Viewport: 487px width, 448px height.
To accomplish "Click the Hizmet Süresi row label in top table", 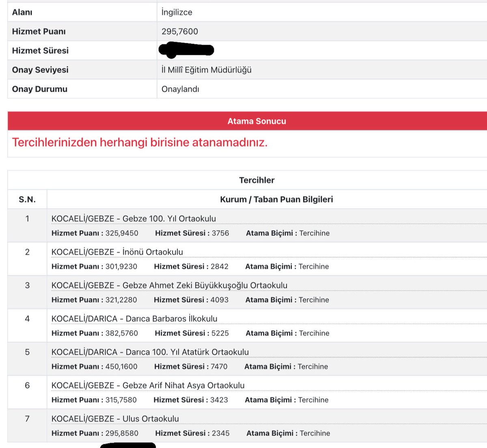I will [40, 50].
